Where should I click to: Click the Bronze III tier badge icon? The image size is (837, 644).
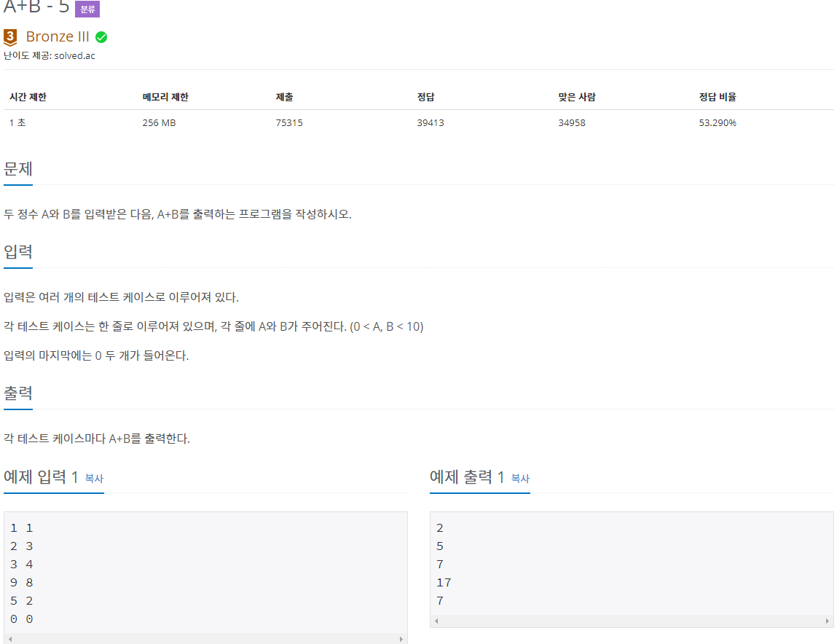pyautogui.click(x=10, y=36)
